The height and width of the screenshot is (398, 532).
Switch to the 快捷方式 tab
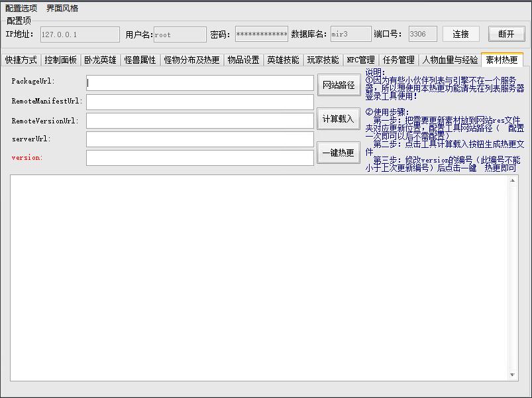point(21,60)
